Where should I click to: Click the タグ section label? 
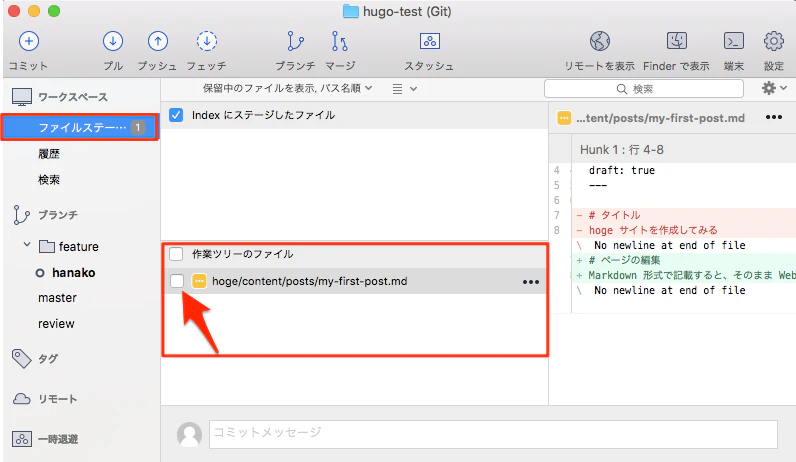[48, 359]
